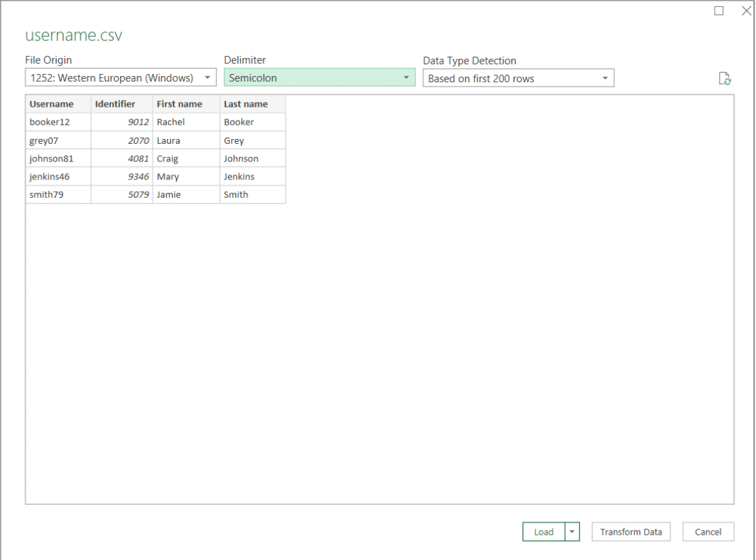Open Transform Data in Power Query
Viewport: 756px width, 560px height.
631,531
